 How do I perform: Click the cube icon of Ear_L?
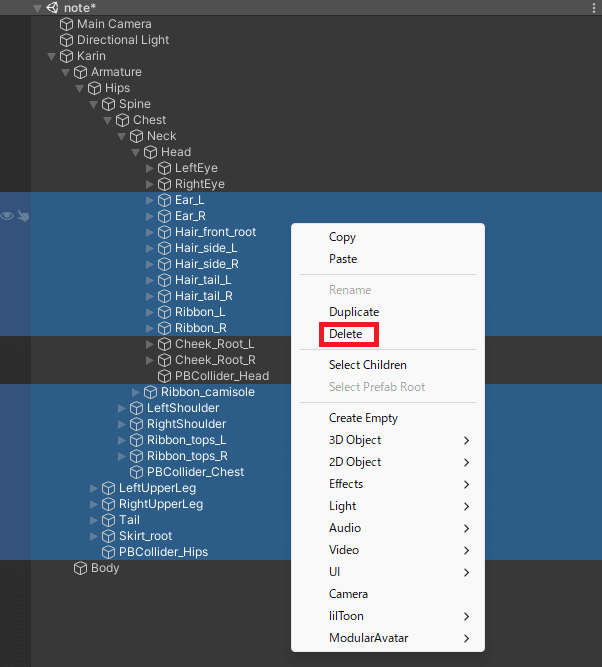(164, 200)
